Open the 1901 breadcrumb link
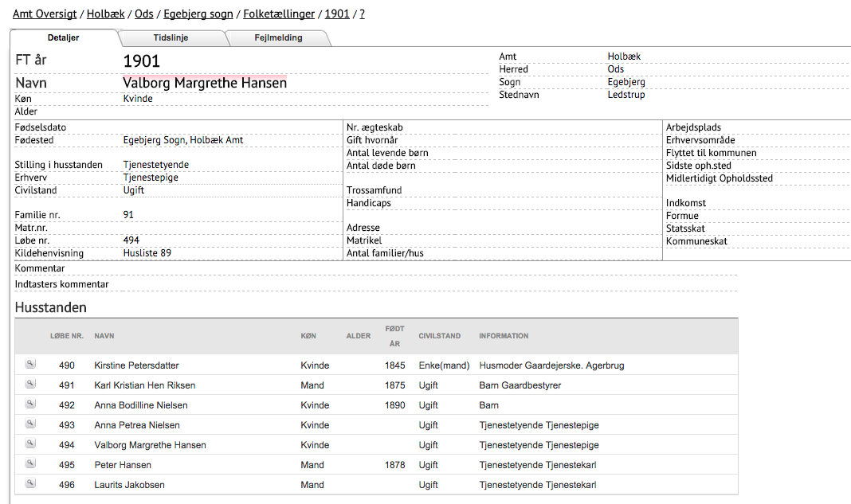Screen dimensions: 851x504 337,14
